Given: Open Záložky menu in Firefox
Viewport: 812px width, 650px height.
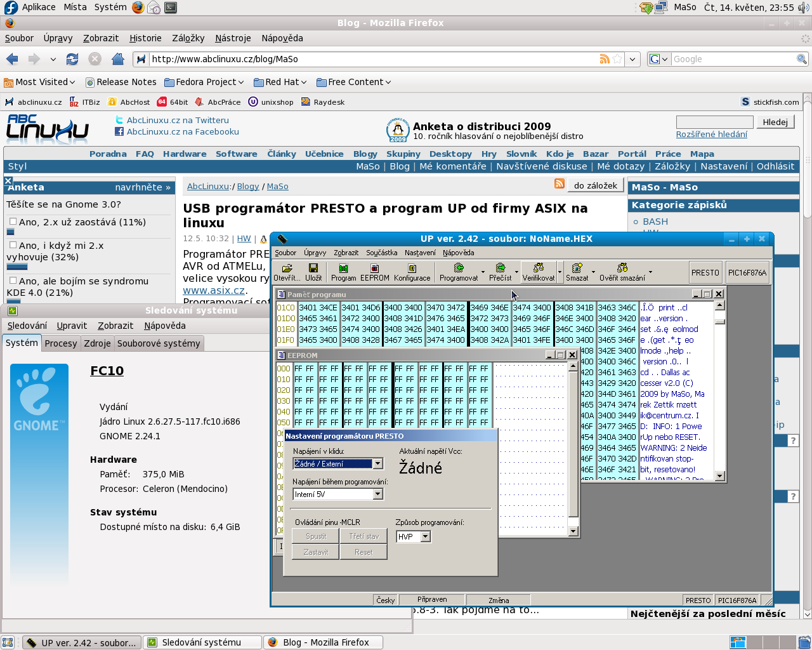Looking at the screenshot, I should 188,38.
